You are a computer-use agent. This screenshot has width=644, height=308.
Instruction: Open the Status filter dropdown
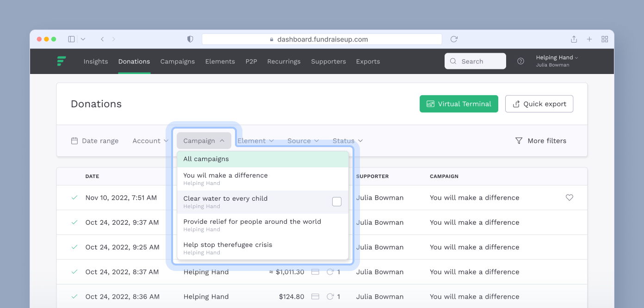tap(347, 141)
